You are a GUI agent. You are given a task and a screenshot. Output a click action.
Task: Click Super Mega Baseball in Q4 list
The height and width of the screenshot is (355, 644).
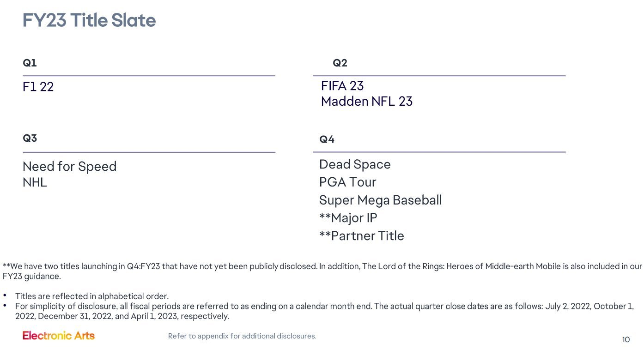380,200
